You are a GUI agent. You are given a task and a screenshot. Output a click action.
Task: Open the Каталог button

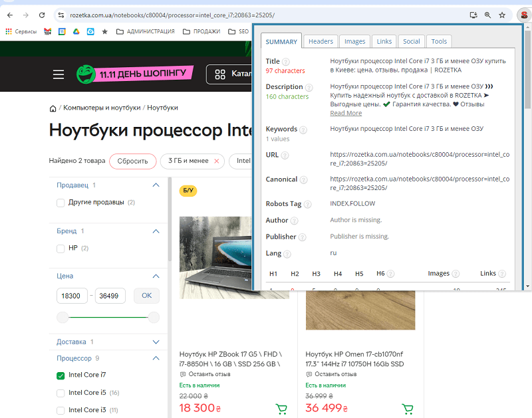coord(229,74)
